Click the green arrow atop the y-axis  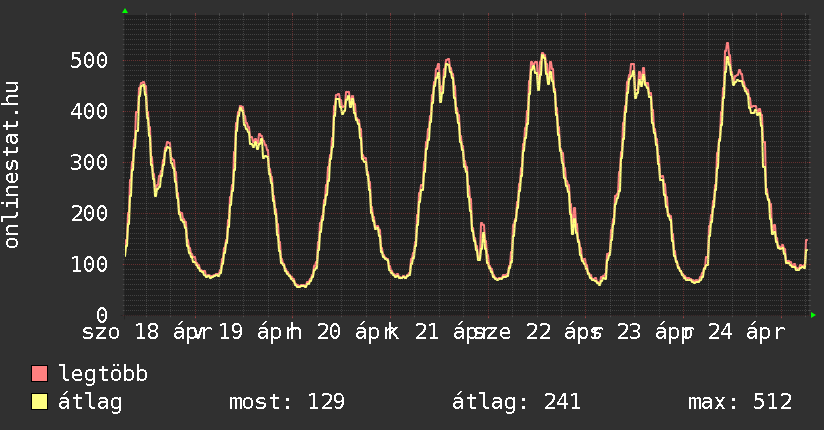tap(125, 11)
